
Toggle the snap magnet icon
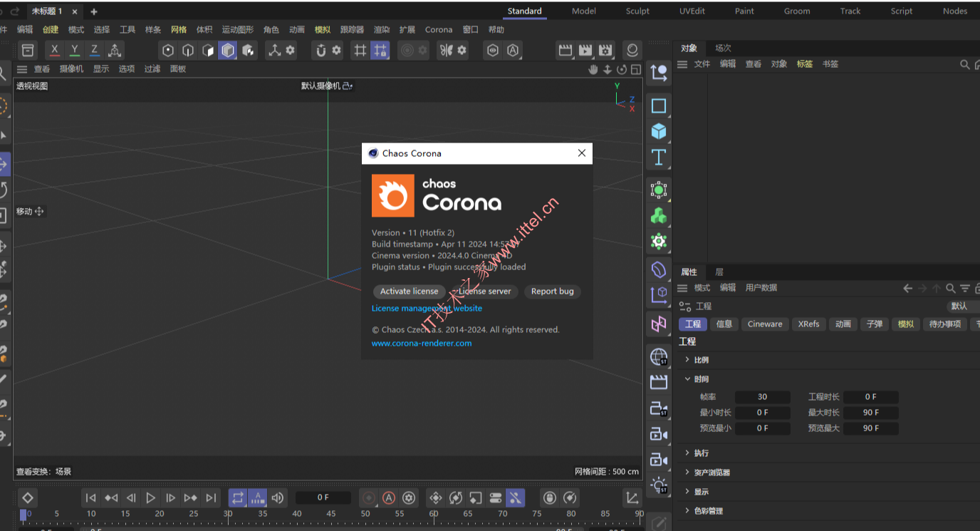pyautogui.click(x=321, y=50)
